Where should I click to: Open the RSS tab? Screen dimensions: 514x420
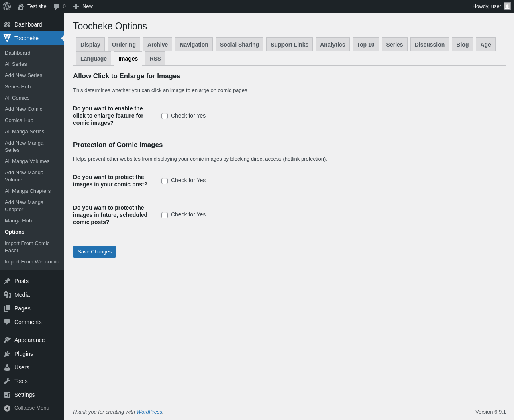[x=155, y=59]
